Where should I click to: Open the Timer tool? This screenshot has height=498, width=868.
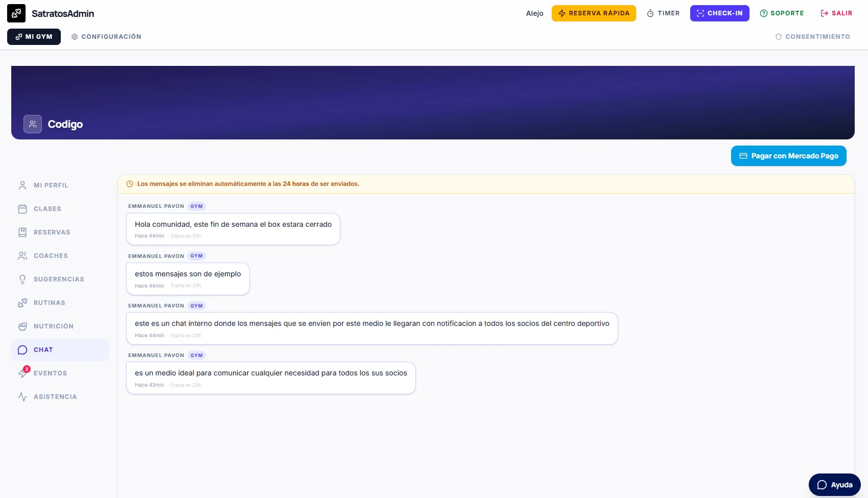[x=663, y=13]
